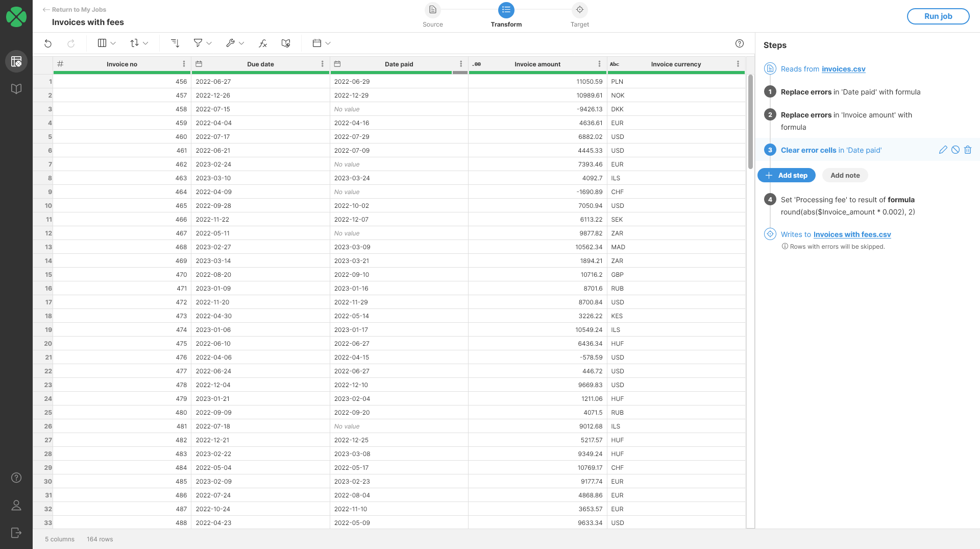
Task: Select the formula (fx) tool
Action: [x=262, y=43]
